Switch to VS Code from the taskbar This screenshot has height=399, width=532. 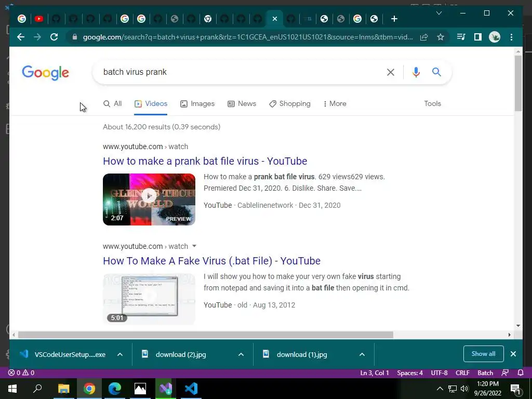pos(191,389)
